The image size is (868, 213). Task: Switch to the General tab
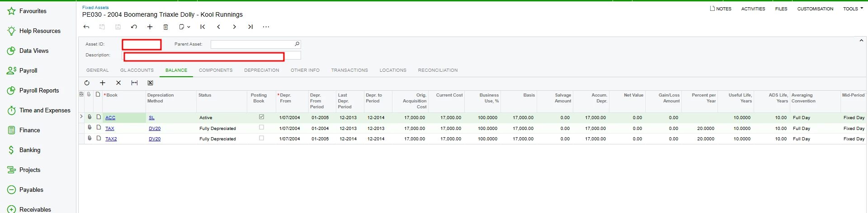[x=98, y=70]
